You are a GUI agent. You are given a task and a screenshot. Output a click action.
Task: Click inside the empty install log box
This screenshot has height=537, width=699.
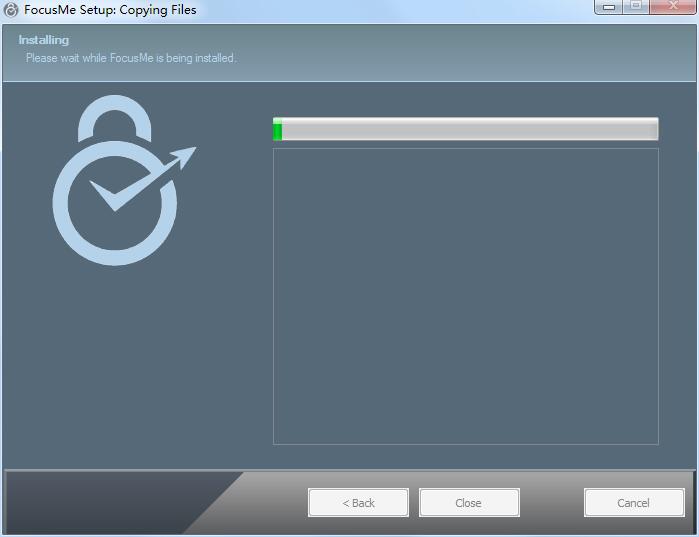pyautogui.click(x=465, y=296)
